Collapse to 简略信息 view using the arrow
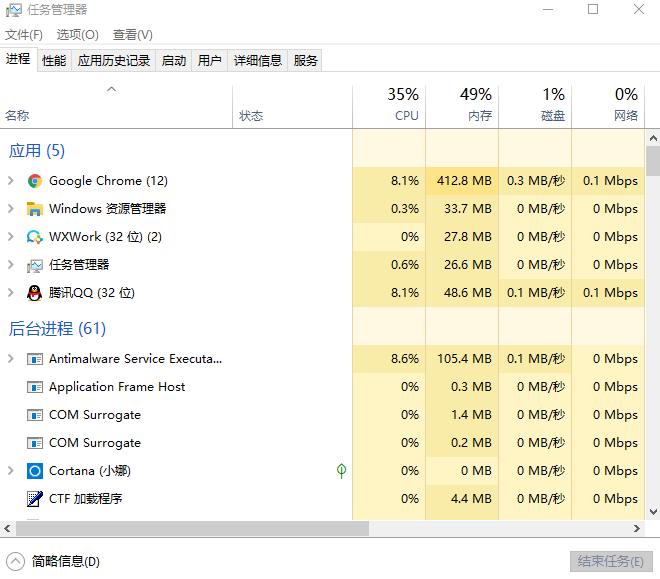 click(x=16, y=561)
